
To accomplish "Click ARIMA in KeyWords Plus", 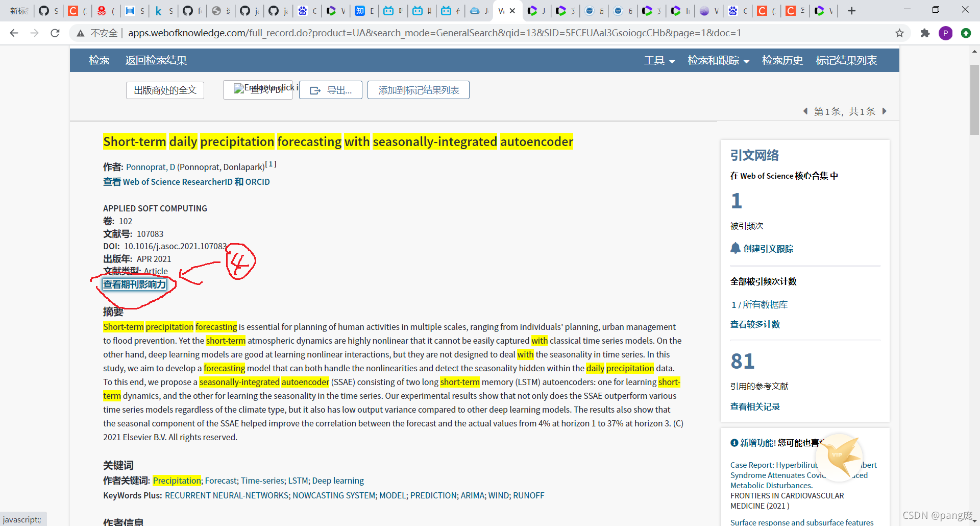I will pyautogui.click(x=473, y=495).
